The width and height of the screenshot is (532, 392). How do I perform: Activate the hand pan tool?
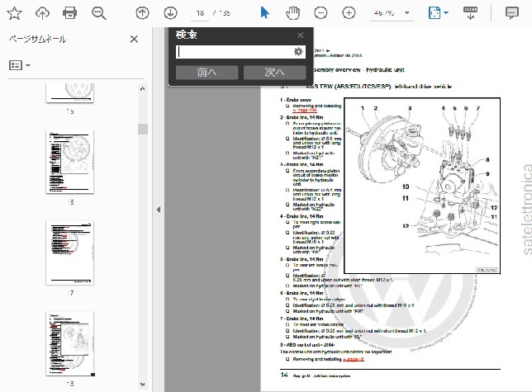[292, 13]
